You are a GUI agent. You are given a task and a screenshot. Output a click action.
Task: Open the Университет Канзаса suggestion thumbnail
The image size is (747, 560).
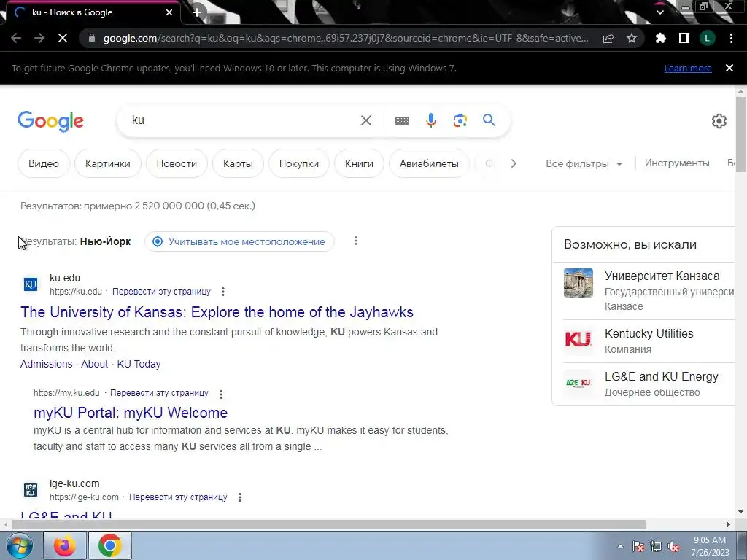(578, 283)
